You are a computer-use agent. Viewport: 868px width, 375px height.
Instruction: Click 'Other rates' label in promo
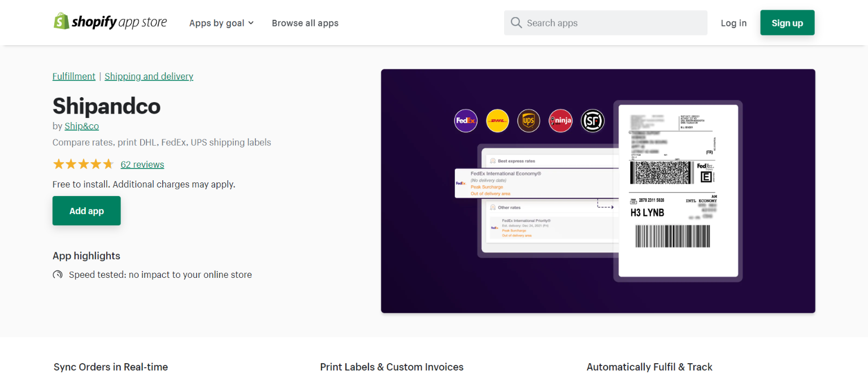[x=509, y=208]
